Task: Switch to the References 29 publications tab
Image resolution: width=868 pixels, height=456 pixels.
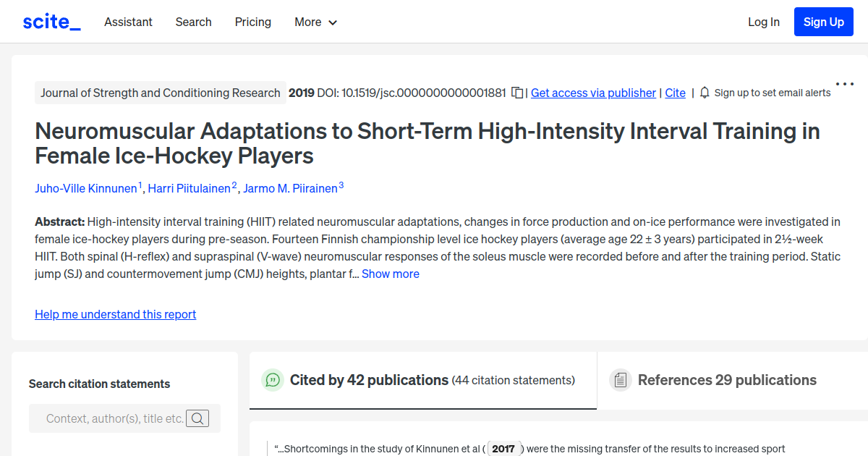Action: click(726, 379)
